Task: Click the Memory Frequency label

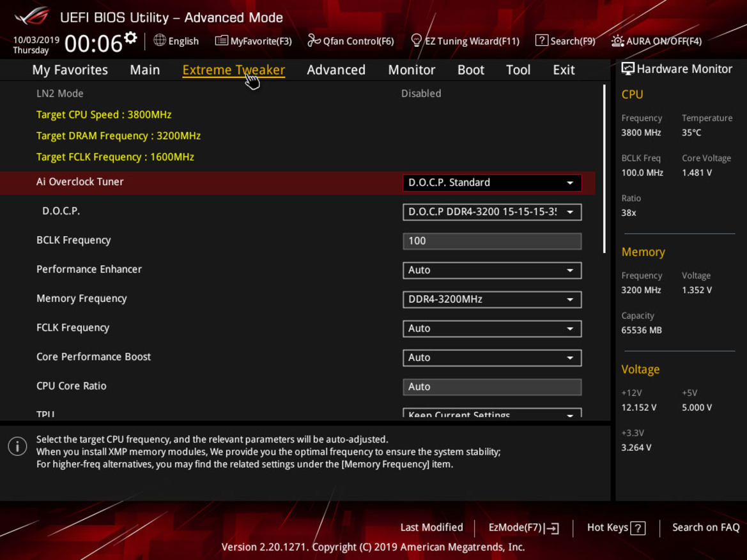Action: click(x=81, y=299)
